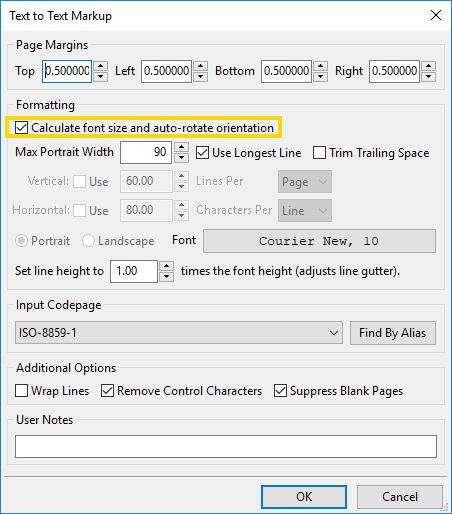Decrease line height multiplier with down arrow
The width and height of the screenshot is (452, 514).
166,277
